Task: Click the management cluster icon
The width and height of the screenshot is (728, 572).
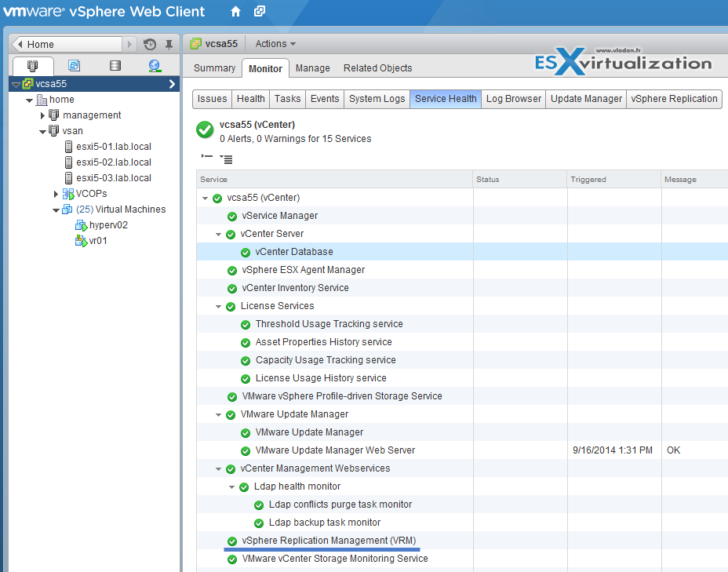Action: pyautogui.click(x=54, y=115)
